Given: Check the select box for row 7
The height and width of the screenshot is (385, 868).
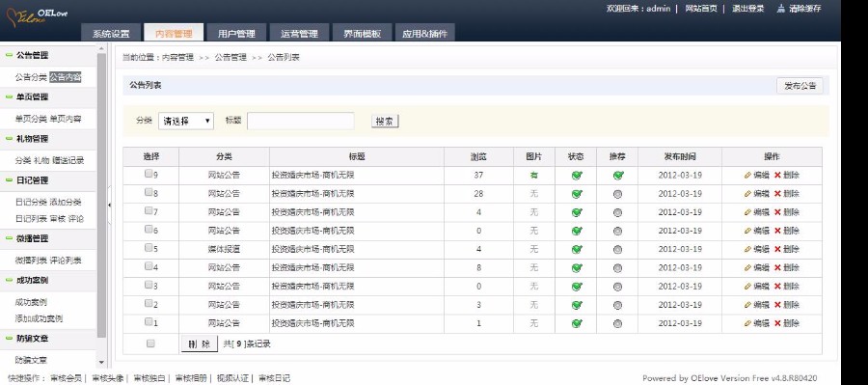Looking at the screenshot, I should [x=149, y=210].
